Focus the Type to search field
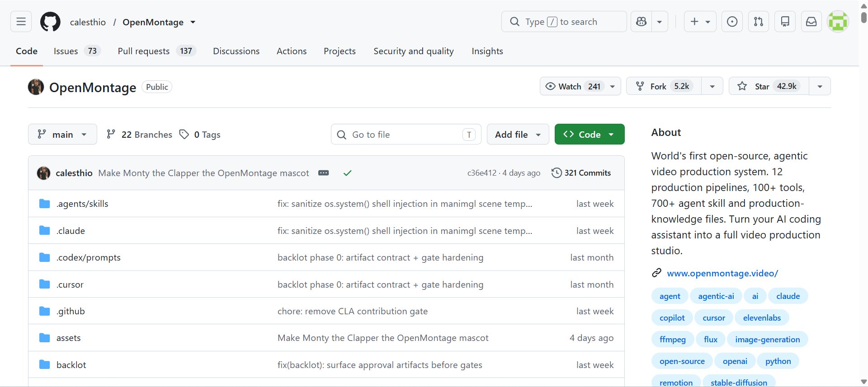The height and width of the screenshot is (387, 868). tap(564, 22)
